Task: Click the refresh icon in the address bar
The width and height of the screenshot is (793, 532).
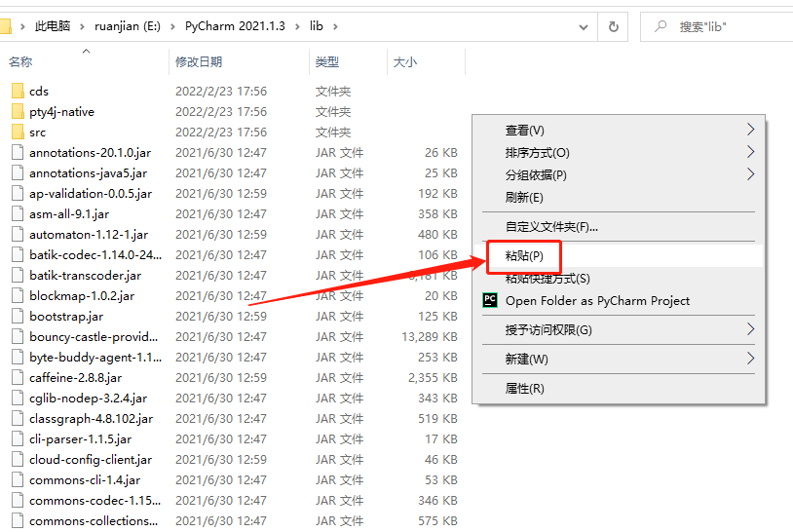Action: [x=613, y=26]
